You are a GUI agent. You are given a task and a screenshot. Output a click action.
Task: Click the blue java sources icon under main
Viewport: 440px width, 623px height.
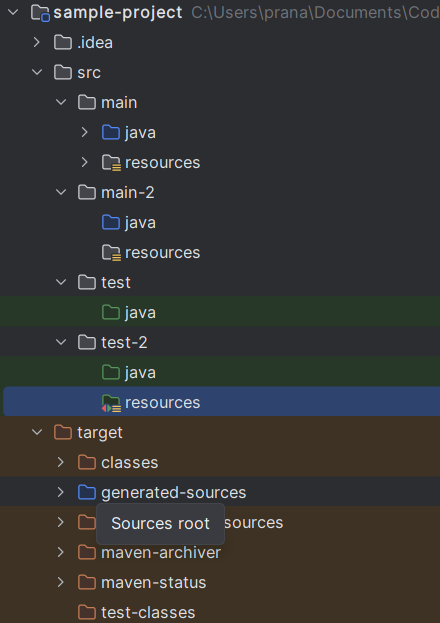[x=111, y=132]
